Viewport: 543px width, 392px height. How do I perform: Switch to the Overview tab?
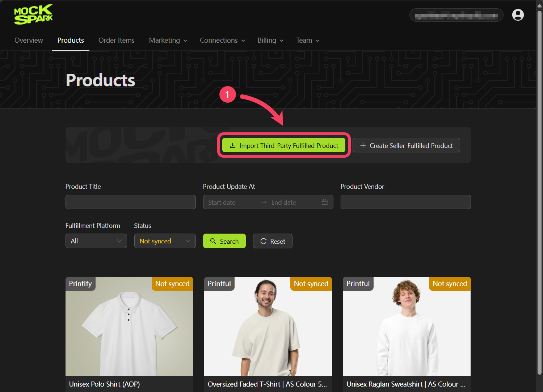[x=29, y=41]
